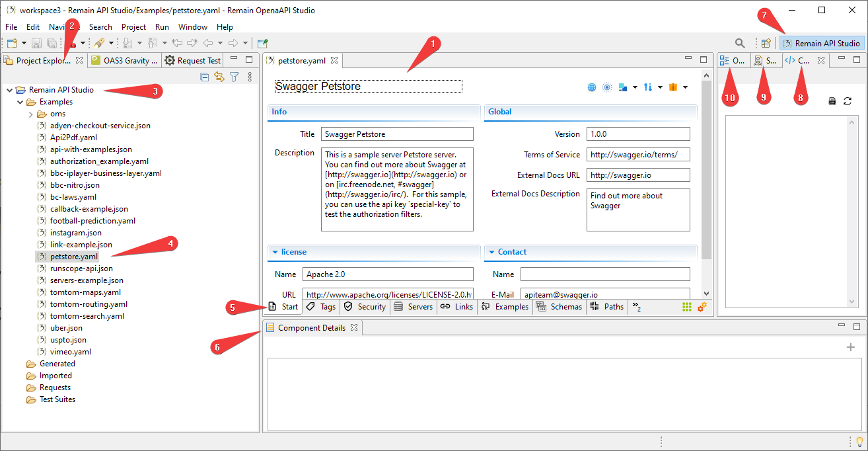Click the Terms of Service field

tap(638, 154)
